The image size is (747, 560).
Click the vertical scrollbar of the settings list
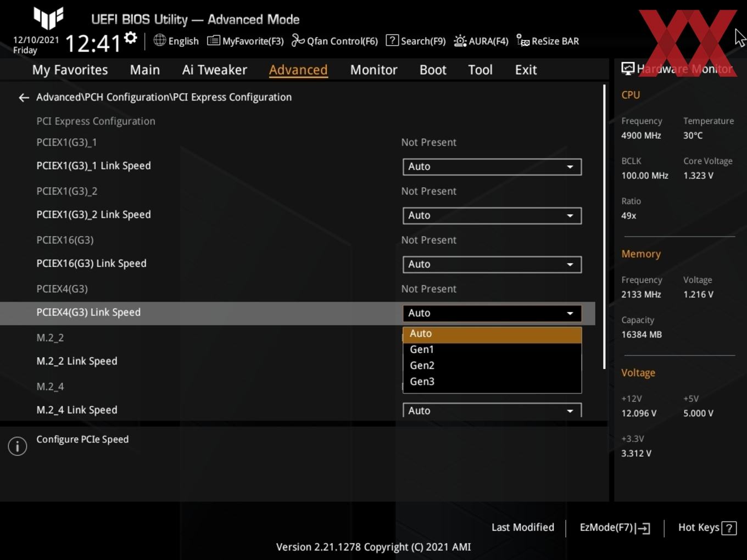point(604,226)
